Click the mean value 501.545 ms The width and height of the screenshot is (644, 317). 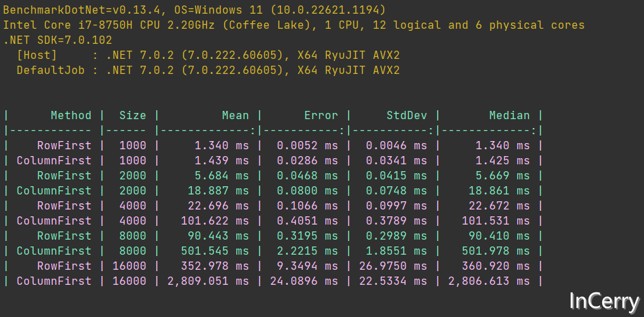tap(215, 251)
